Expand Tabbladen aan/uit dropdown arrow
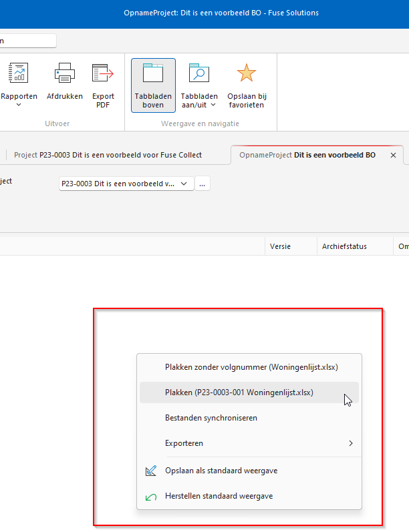Viewport: 409px width, 532px height. (x=213, y=105)
